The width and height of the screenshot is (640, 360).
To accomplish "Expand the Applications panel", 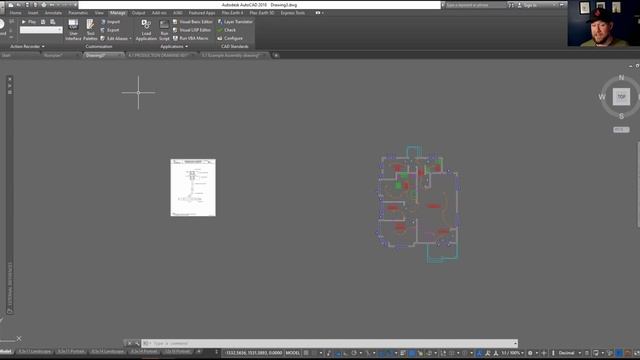I will click(174, 47).
